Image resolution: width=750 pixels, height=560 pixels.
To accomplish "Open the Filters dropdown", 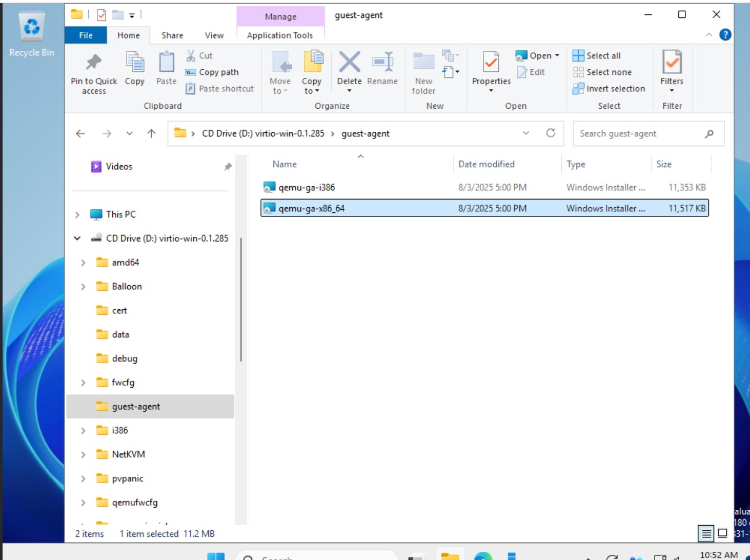I will (672, 72).
